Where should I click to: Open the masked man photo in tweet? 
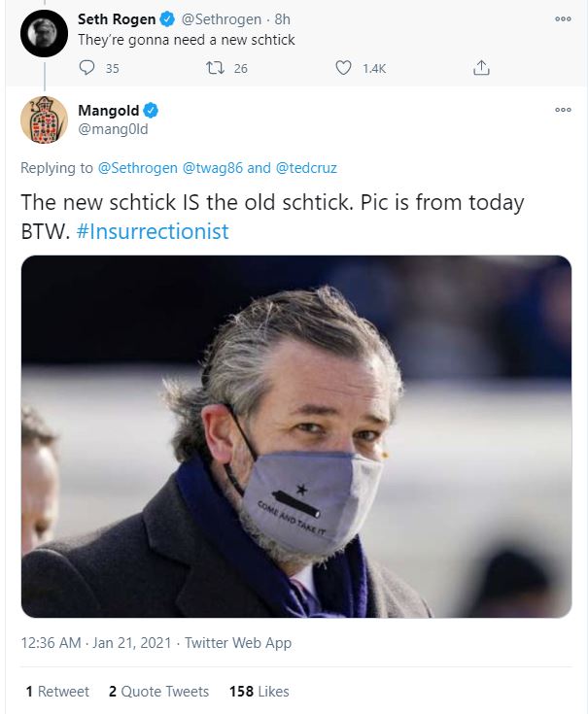coord(295,436)
